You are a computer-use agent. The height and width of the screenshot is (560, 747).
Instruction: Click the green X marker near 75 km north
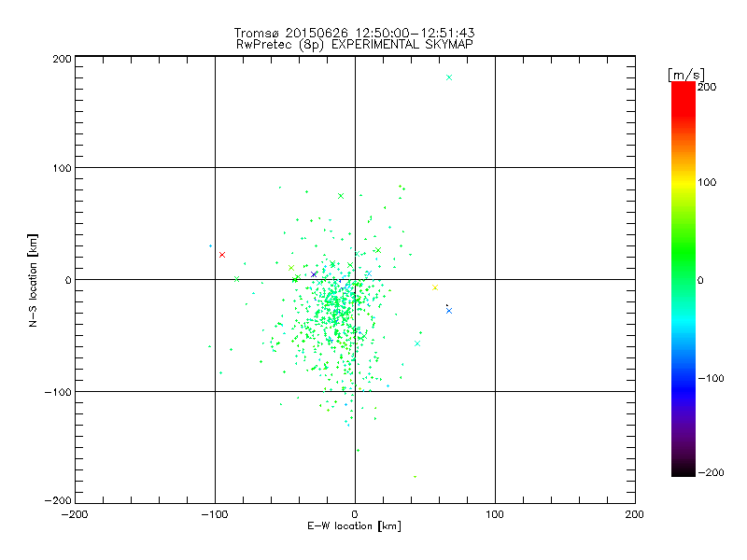[x=341, y=196]
